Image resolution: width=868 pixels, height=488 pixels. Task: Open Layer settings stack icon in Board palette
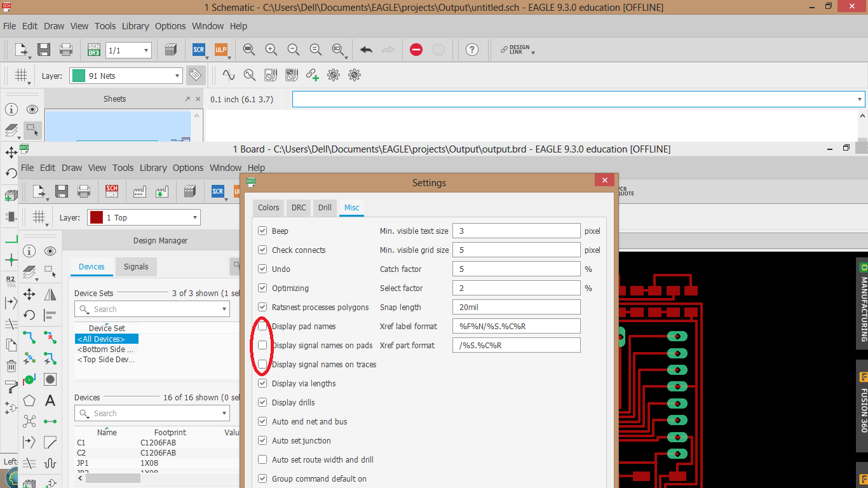(x=29, y=273)
